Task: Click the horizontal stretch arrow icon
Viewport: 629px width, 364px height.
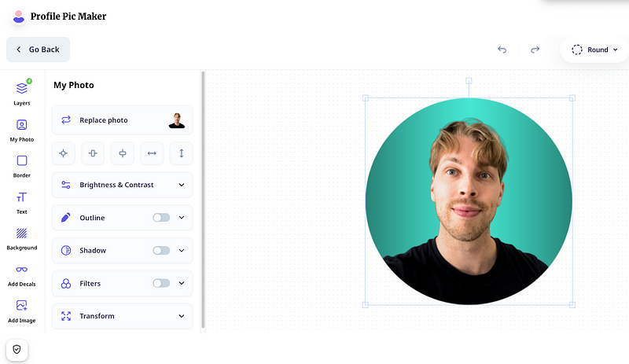Action: click(x=152, y=153)
